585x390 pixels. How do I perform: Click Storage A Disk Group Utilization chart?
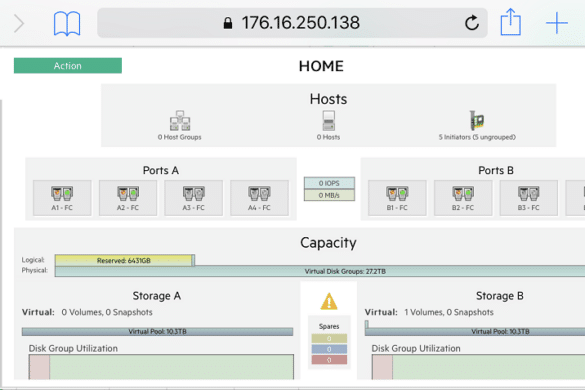tap(161, 367)
